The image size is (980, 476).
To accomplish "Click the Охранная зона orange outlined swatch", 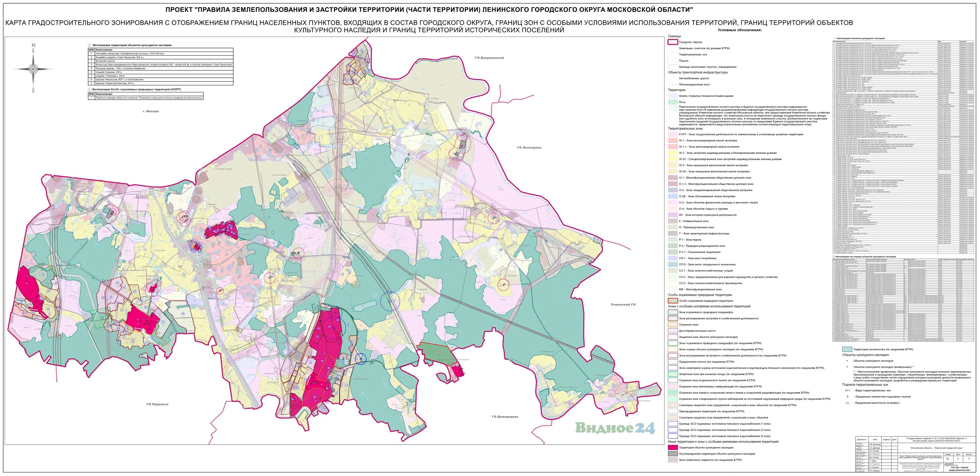I will click(673, 325).
